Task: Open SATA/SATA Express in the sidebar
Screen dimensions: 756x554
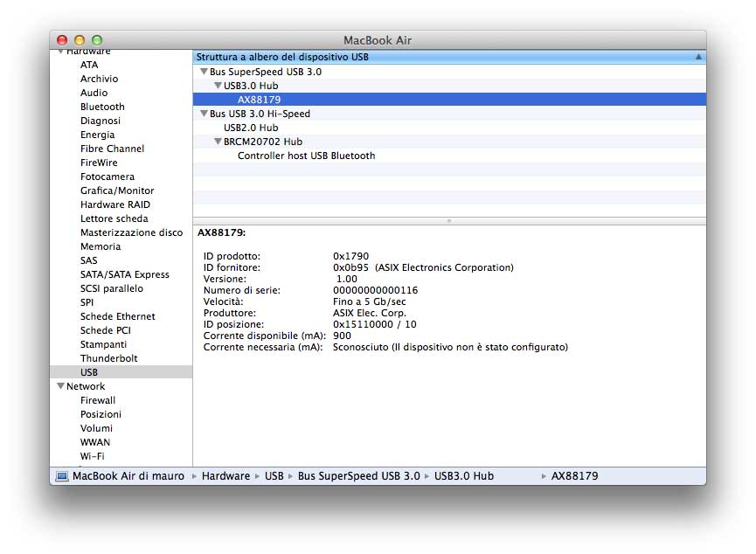Action: click(125, 274)
